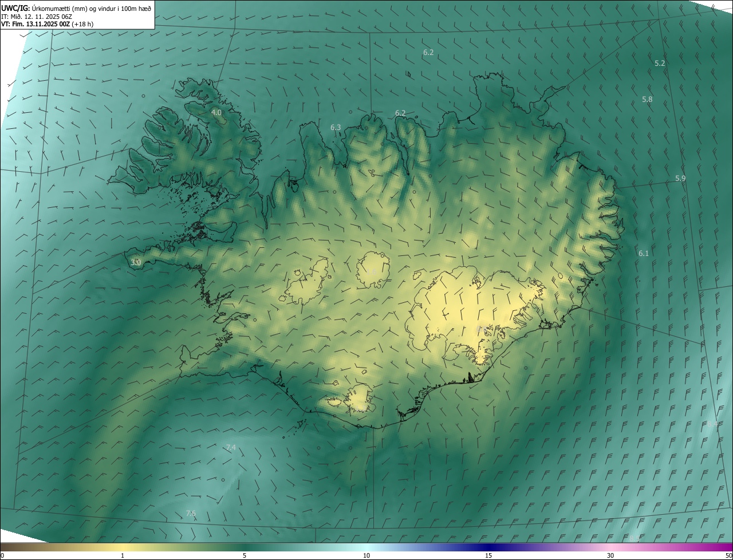Click the valid time line "VT: Fim. 13.11.2025 00Z (+18 h)"
Viewport: 733px width, 560px height.
pos(48,24)
